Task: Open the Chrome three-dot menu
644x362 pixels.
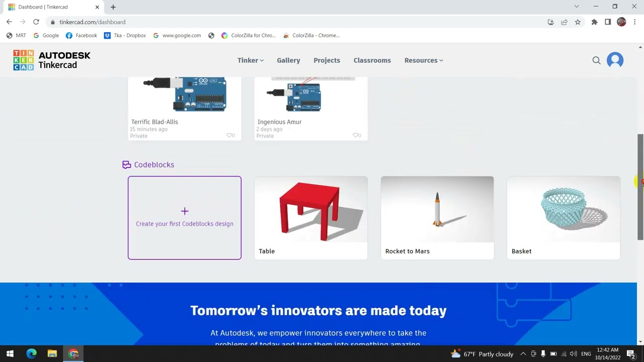Action: [x=635, y=22]
